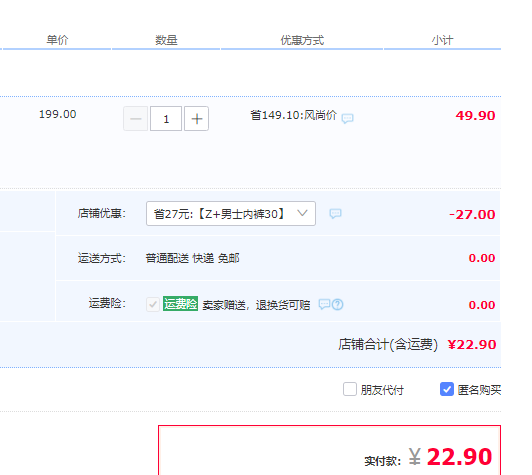Uncheck the 匿名购买 checkbox
The image size is (532, 475).
tap(447, 389)
